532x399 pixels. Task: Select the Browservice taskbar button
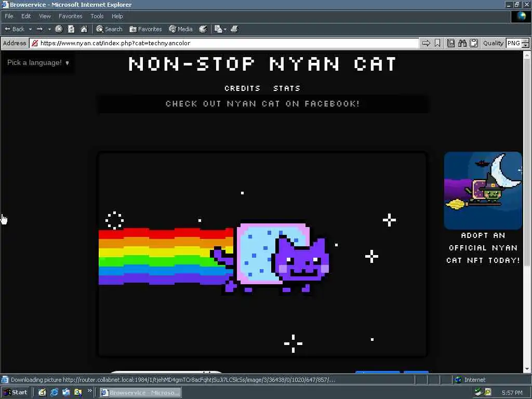tap(140, 393)
